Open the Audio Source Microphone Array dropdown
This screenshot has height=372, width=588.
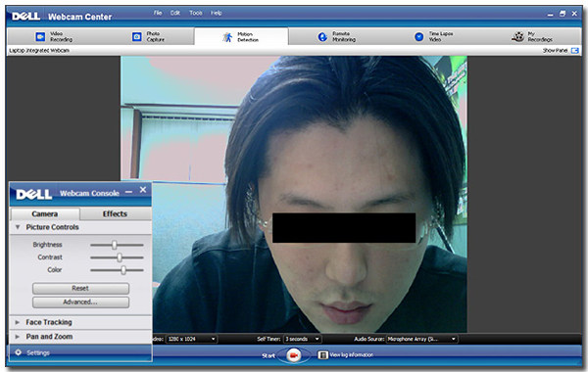(x=421, y=339)
